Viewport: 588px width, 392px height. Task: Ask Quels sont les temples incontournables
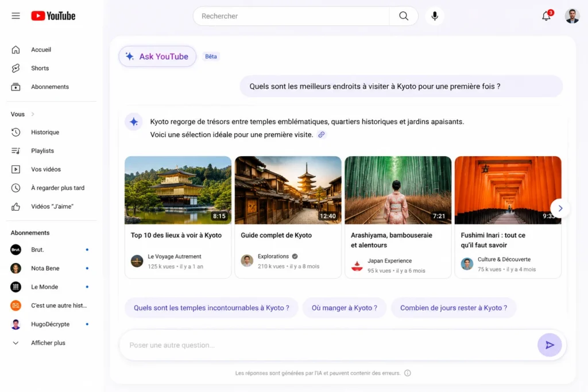(211, 308)
